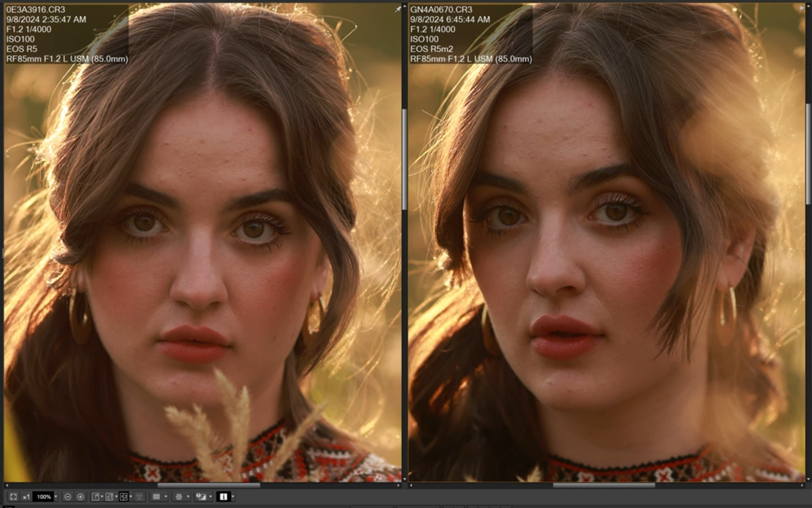Click the zoom in plus icon
Viewport: 812px width, 508px height.
80,497
